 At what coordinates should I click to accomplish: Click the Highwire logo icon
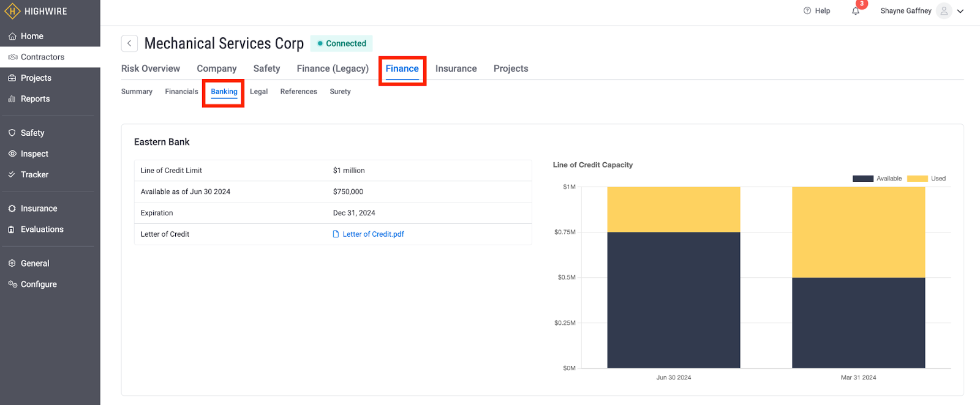12,11
